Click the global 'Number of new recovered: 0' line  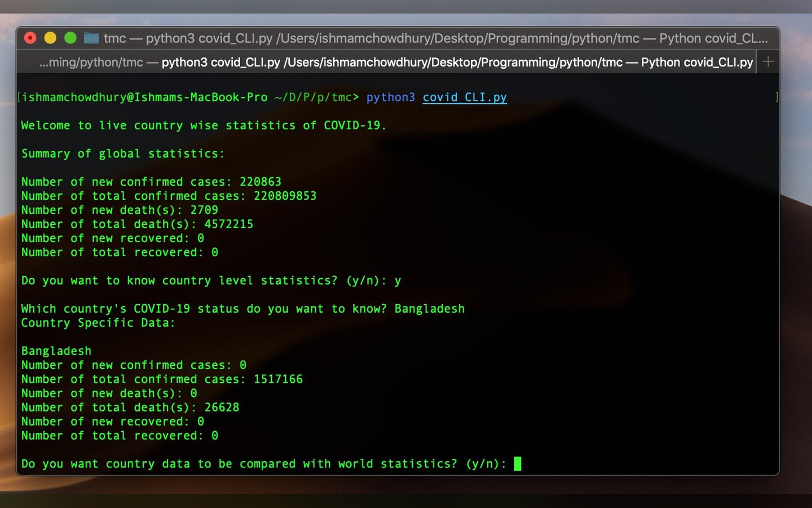(x=113, y=238)
